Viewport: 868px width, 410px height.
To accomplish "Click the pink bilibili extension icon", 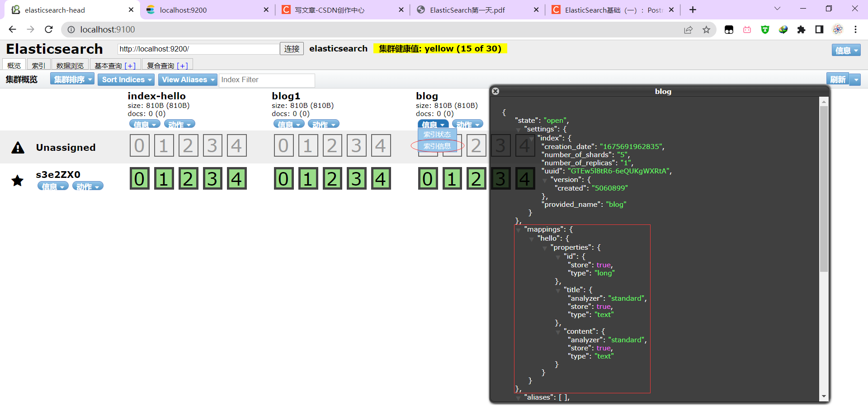I will (747, 30).
